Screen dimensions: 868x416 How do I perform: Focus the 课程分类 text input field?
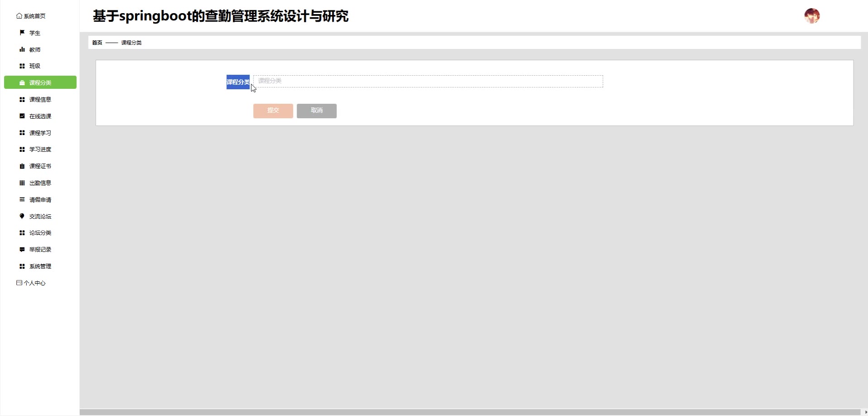pos(428,81)
